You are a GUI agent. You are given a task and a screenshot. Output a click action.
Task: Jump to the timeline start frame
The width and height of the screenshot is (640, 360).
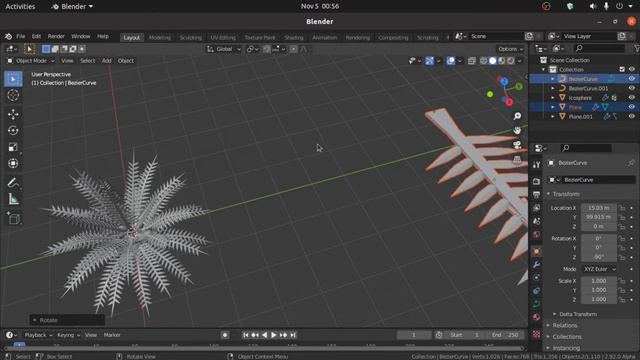tap(245, 335)
